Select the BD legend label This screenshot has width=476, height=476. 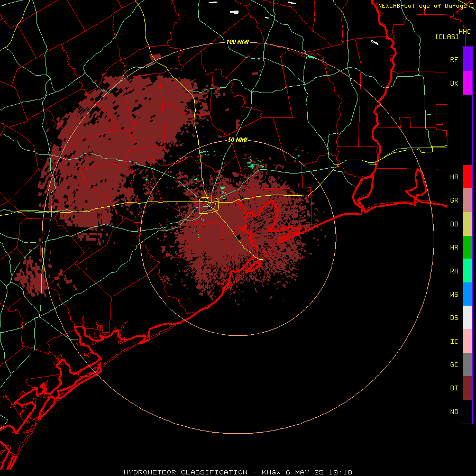(454, 224)
